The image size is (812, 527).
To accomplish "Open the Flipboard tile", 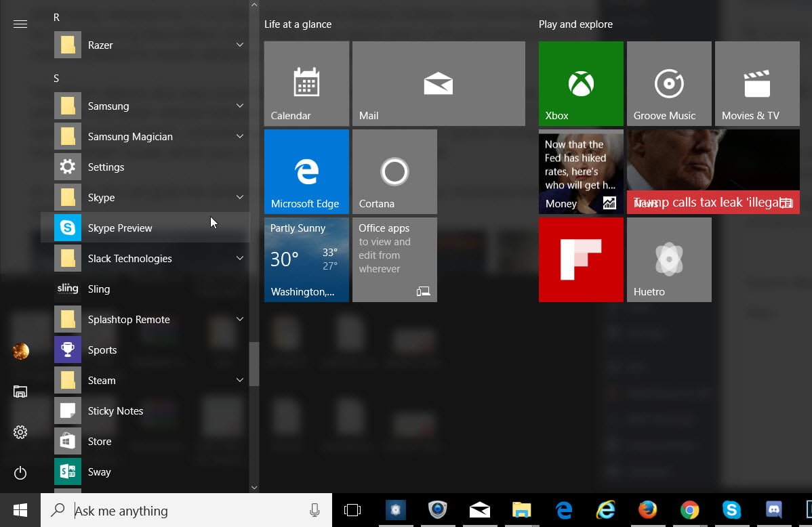I will point(581,259).
